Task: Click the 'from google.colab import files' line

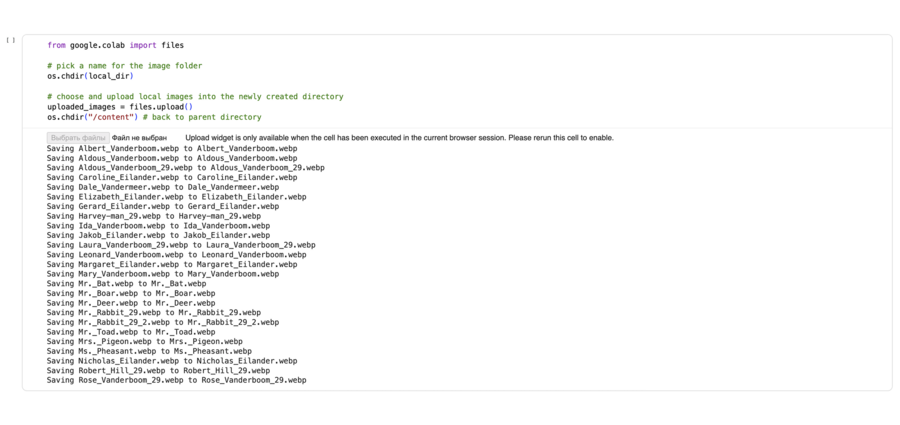Action: [x=115, y=45]
